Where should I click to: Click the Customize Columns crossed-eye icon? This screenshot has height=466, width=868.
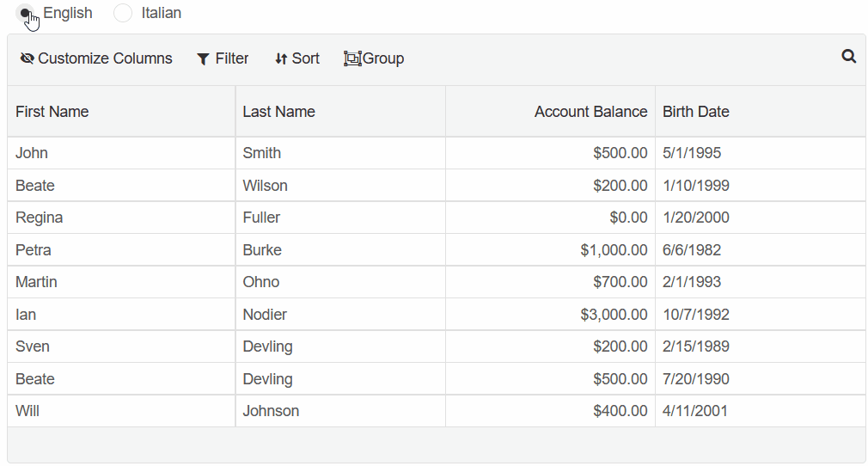[x=28, y=58]
